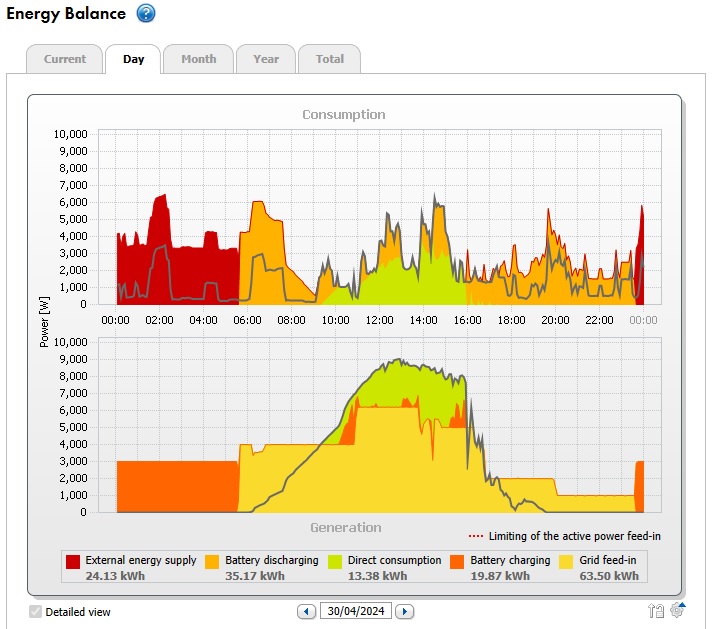
Task: Select the Day tab
Action: (133, 59)
